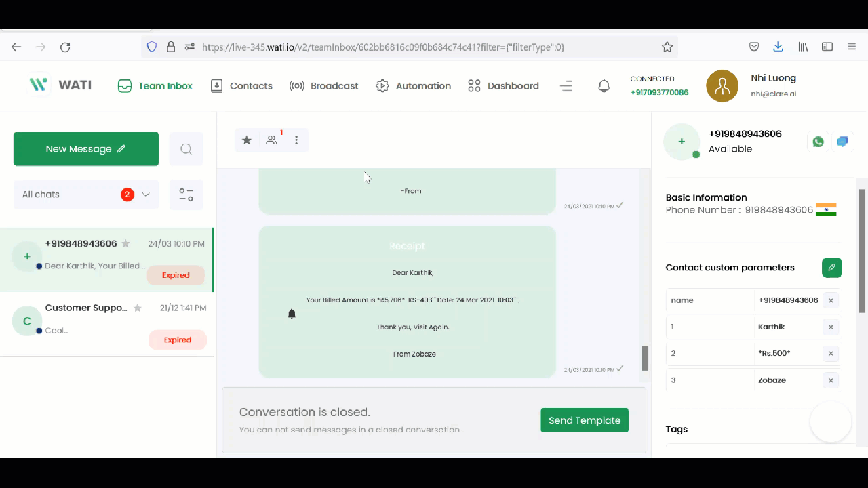Click the site permissions icon in URL bar

click(x=190, y=47)
